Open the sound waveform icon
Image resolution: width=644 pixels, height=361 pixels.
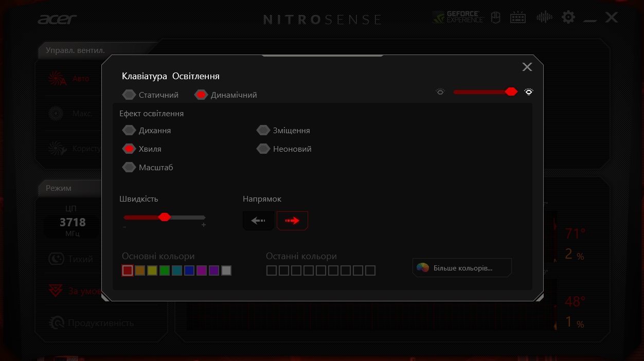coord(544,17)
